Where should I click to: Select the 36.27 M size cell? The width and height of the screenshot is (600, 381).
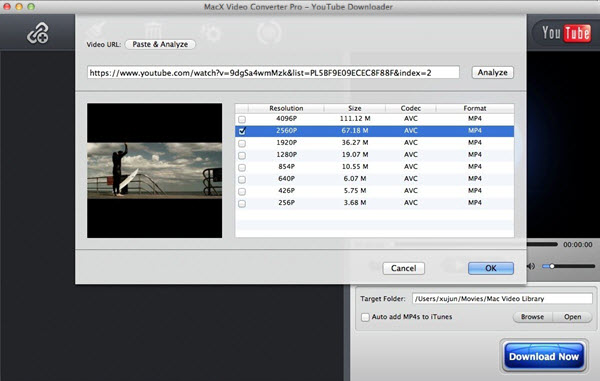(x=355, y=143)
